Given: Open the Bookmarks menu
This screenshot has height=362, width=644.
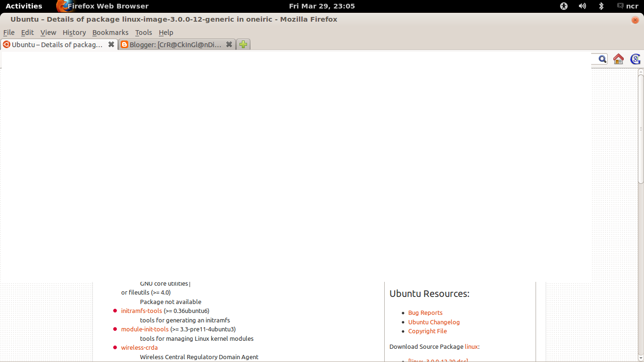Looking at the screenshot, I should 110,33.
